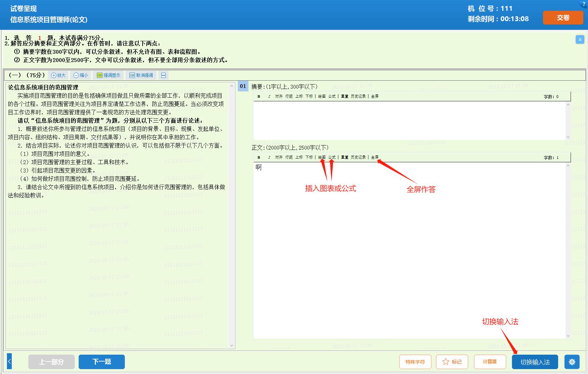
Task: Enter 全屏 fullscreen from 正文 toolbar
Action: pos(375,157)
